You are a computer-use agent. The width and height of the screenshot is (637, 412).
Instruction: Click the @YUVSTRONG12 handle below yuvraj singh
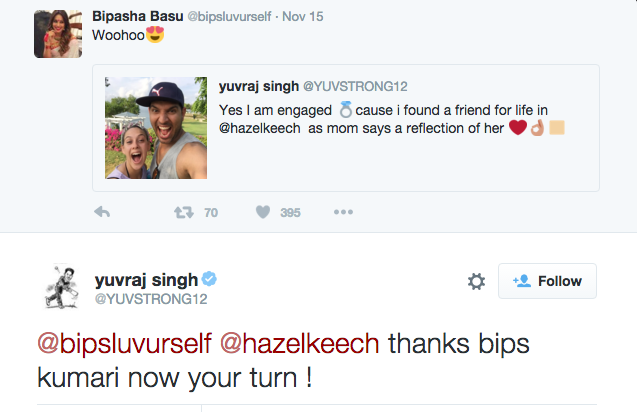click(151, 298)
